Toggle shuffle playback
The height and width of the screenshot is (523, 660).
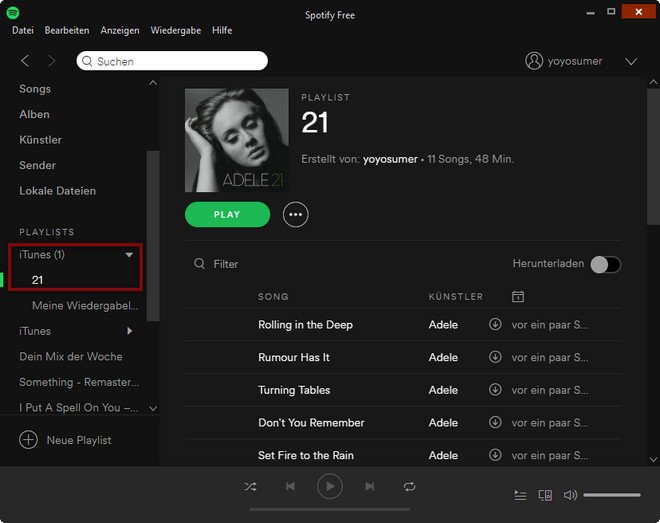(250, 487)
